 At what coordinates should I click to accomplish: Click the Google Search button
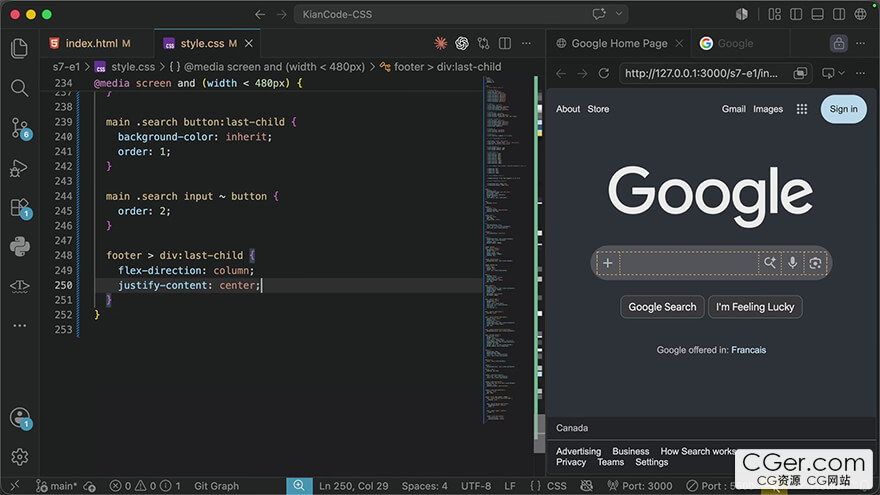662,307
